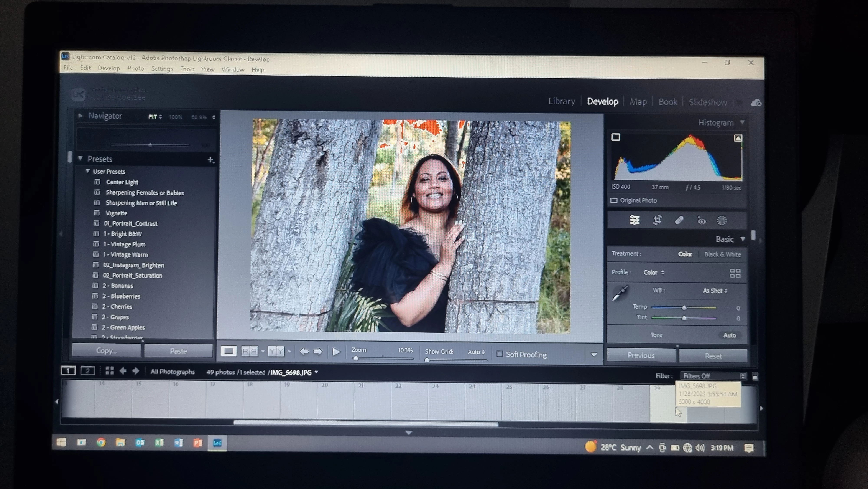Toggle highlight clipping indicator in histogram
Image resolution: width=868 pixels, height=489 pixels.
(x=738, y=138)
